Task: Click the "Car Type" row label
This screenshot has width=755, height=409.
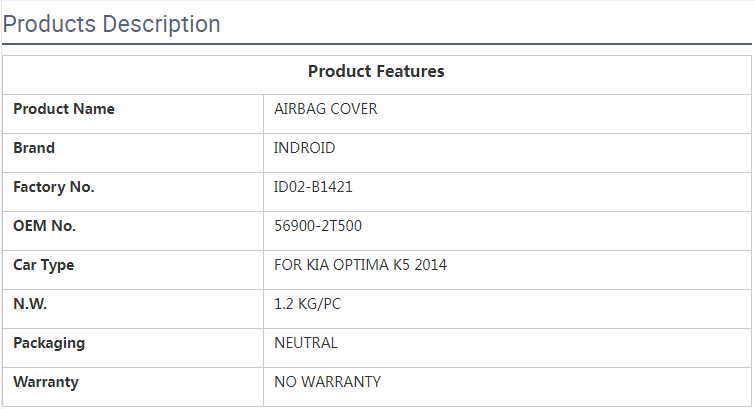Action: [44, 265]
